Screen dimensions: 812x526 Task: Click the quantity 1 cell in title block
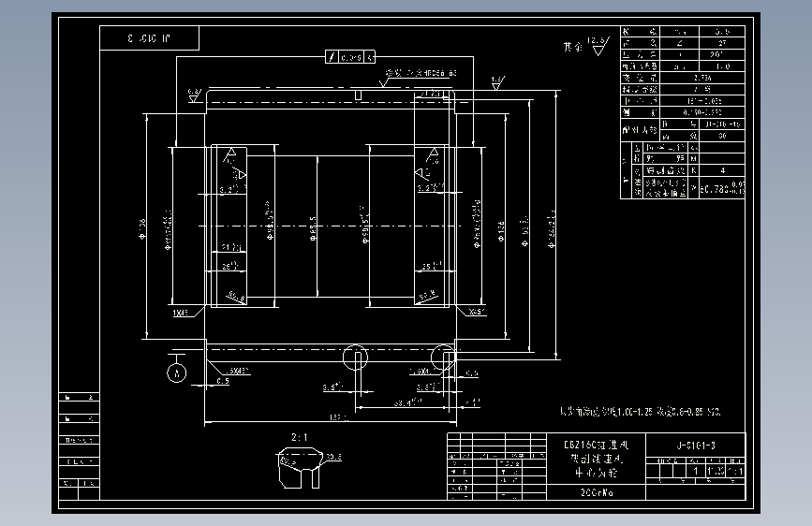pos(696,471)
